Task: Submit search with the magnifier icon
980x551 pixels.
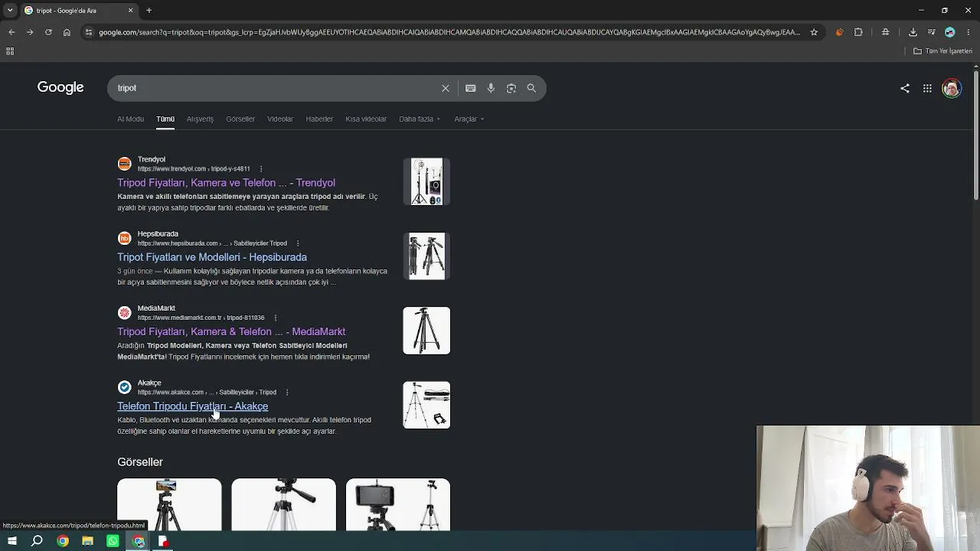Action: pyautogui.click(x=531, y=88)
